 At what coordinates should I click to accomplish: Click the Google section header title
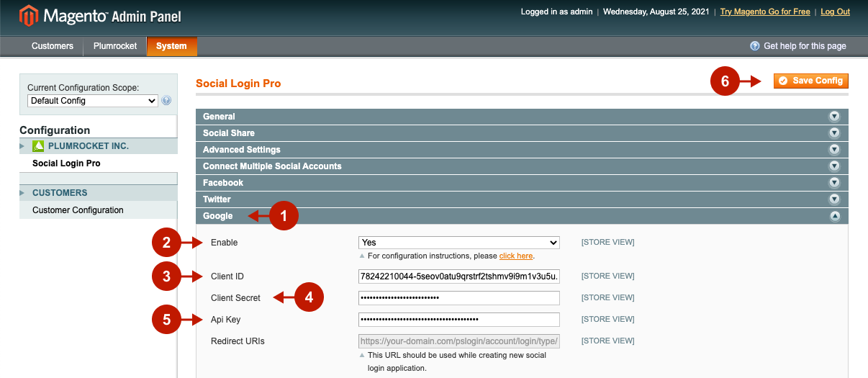(x=217, y=216)
